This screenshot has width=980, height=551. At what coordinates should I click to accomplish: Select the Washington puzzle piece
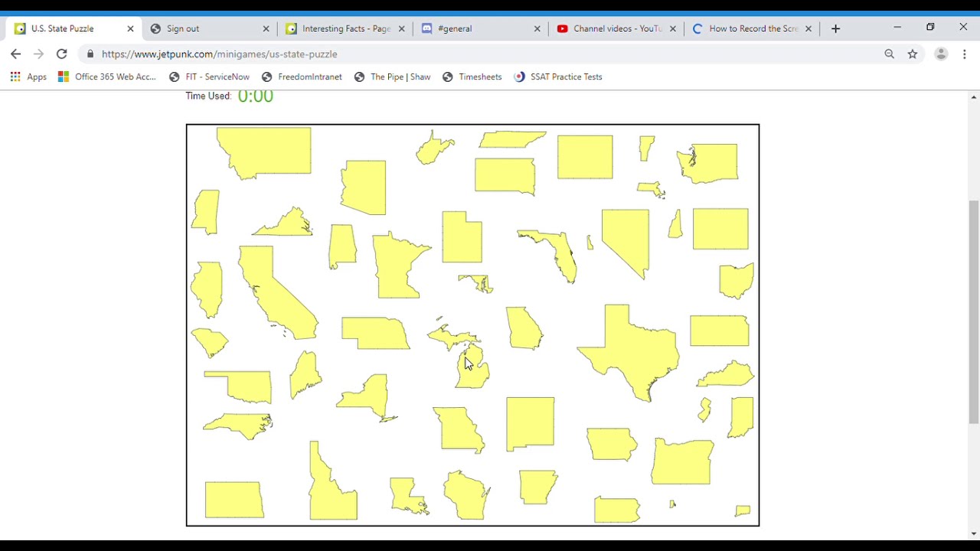(x=708, y=162)
